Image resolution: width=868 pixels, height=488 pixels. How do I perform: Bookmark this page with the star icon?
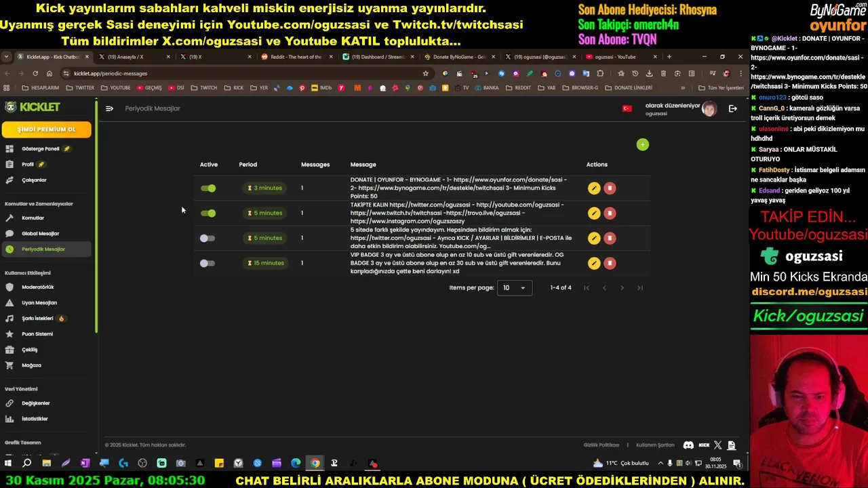point(426,73)
